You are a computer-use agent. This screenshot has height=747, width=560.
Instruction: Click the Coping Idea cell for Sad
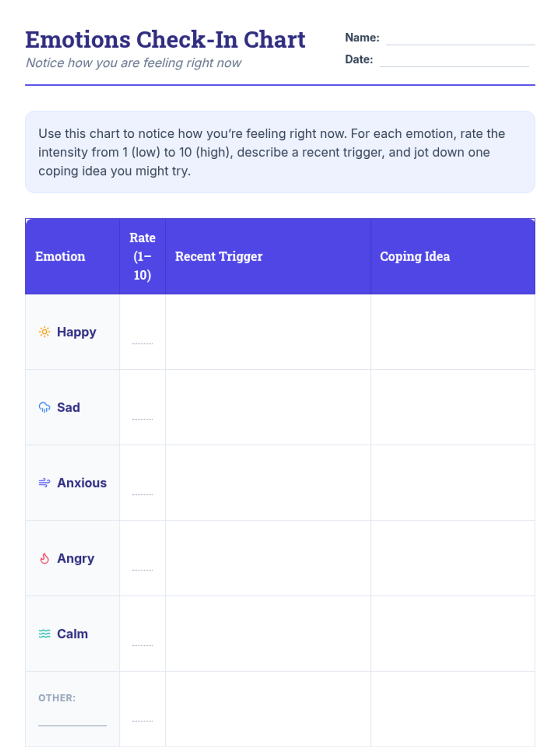pos(453,408)
